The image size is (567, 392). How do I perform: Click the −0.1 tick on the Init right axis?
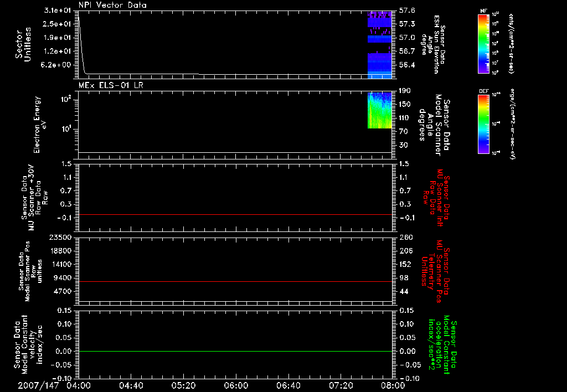point(407,218)
